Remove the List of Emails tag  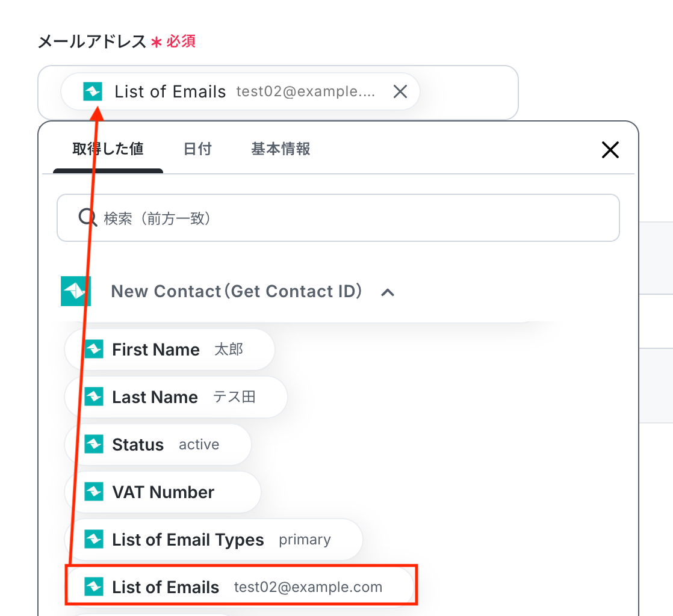pos(400,91)
